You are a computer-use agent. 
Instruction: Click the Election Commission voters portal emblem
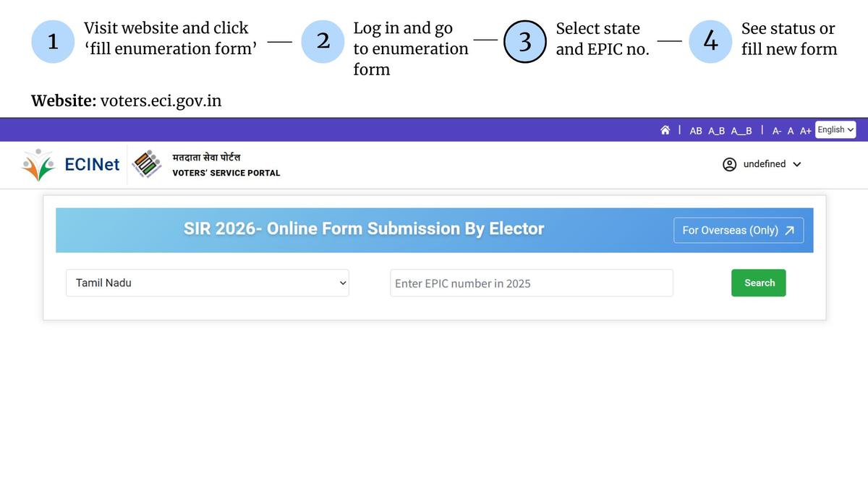pyautogui.click(x=146, y=164)
